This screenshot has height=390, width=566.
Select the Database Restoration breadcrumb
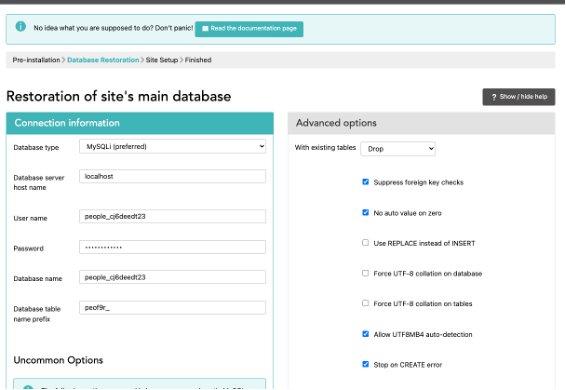coord(103,60)
